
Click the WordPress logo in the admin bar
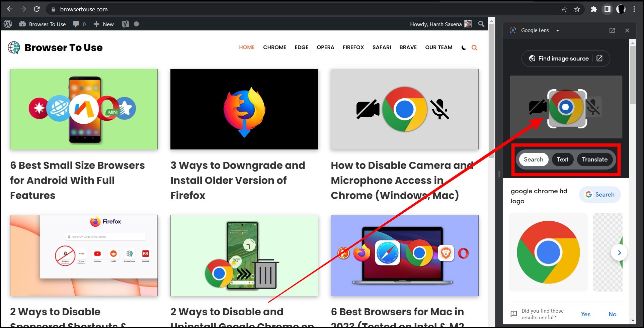[8, 24]
